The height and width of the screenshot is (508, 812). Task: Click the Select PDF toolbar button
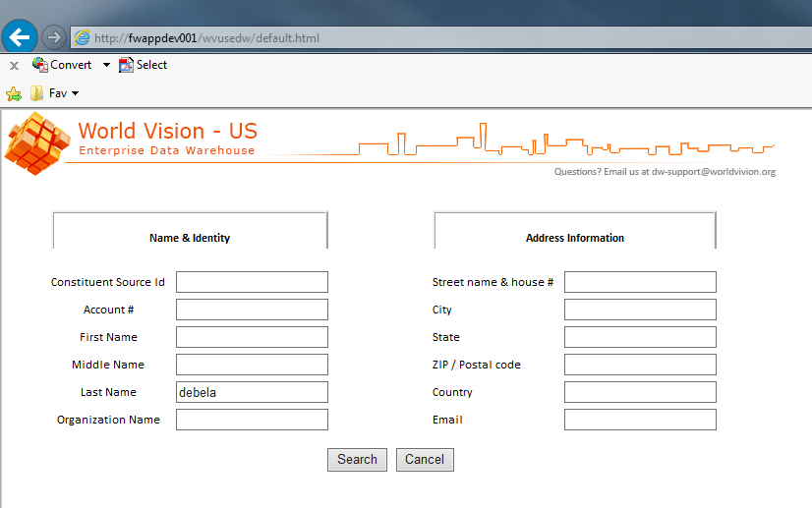pos(143,65)
